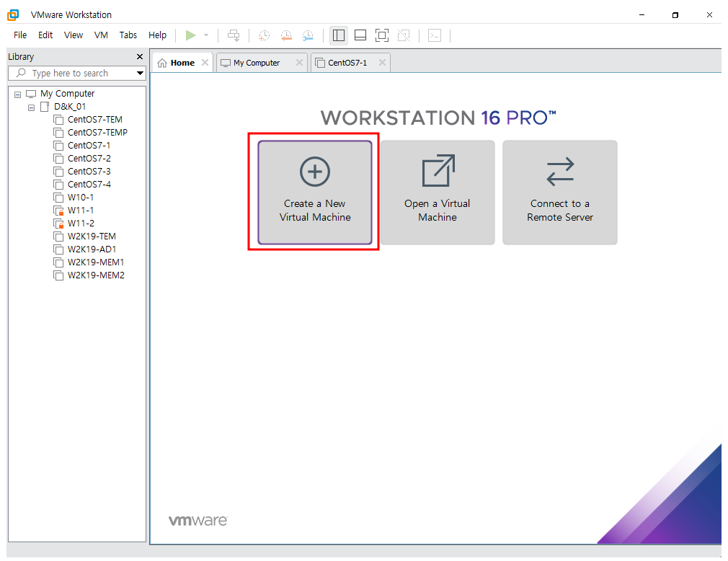
Task: Click the Take Snapshot toolbar icon
Action: pos(264,35)
